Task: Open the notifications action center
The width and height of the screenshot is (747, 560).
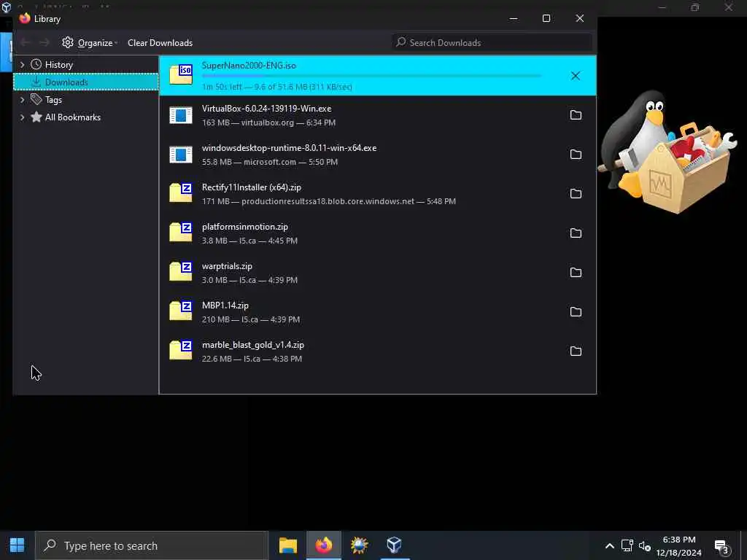Action: click(722, 547)
